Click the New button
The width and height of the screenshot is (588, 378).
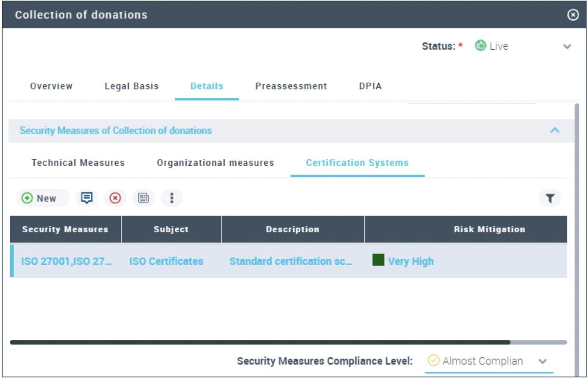coord(39,198)
